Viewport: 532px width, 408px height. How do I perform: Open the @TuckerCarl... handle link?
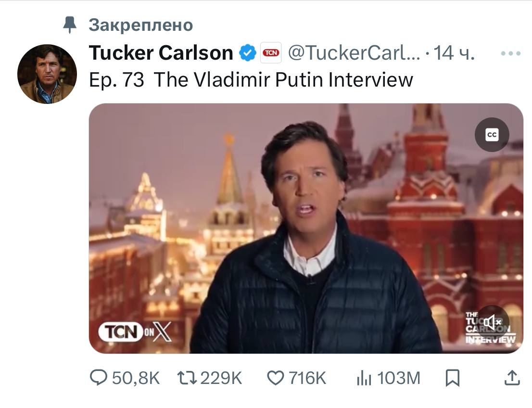pyautogui.click(x=354, y=53)
